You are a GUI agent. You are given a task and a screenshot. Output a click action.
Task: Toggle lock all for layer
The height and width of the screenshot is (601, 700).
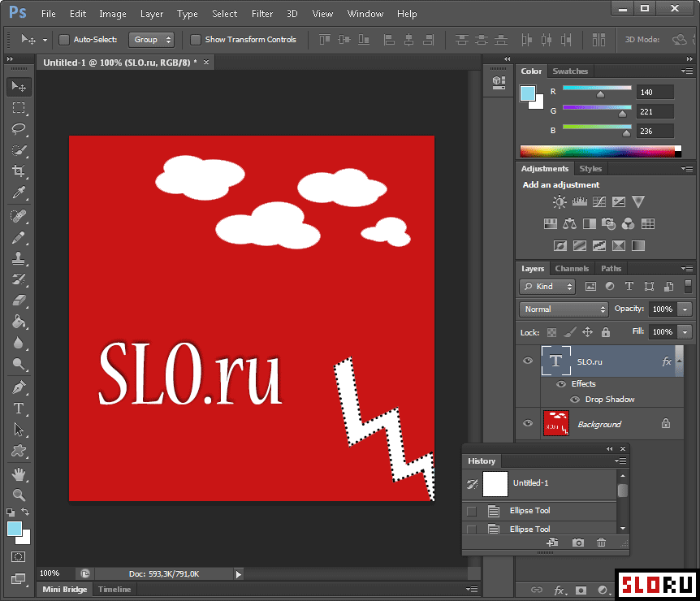pos(605,331)
